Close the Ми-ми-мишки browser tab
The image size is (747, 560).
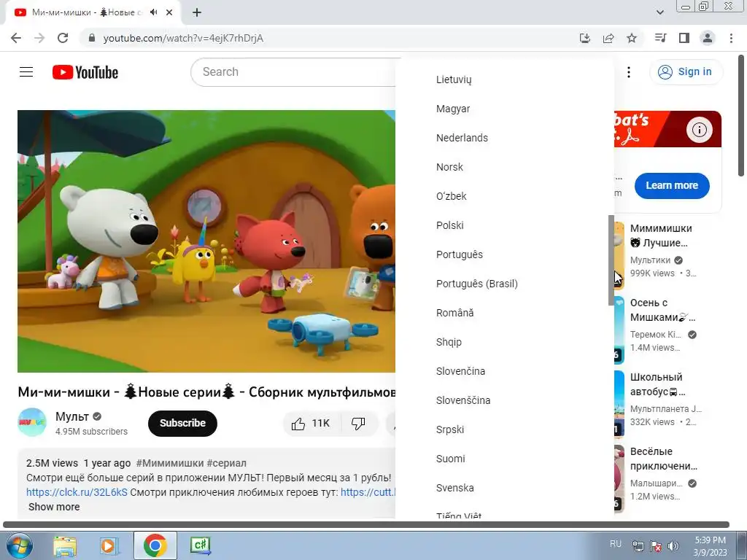tap(169, 12)
